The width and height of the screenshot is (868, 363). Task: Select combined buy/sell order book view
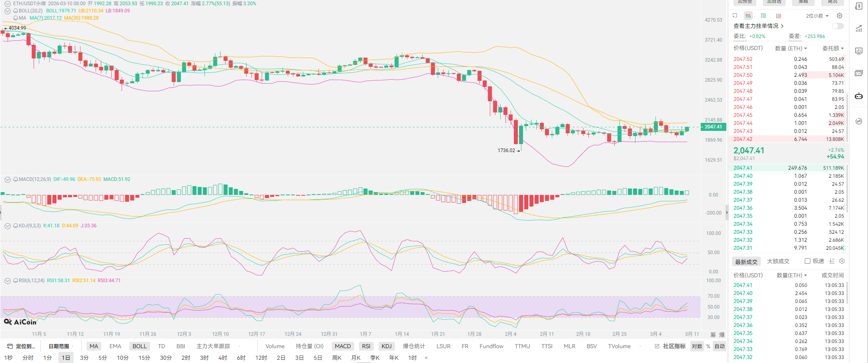[748, 16]
